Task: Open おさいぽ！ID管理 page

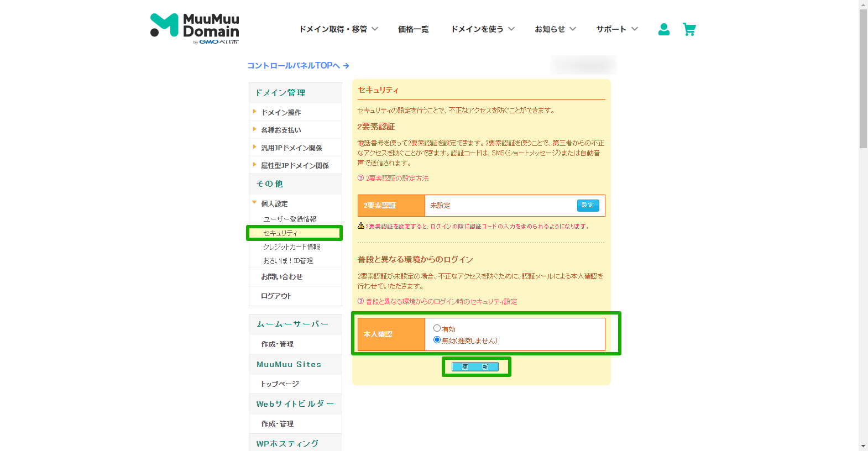Action: click(x=288, y=260)
